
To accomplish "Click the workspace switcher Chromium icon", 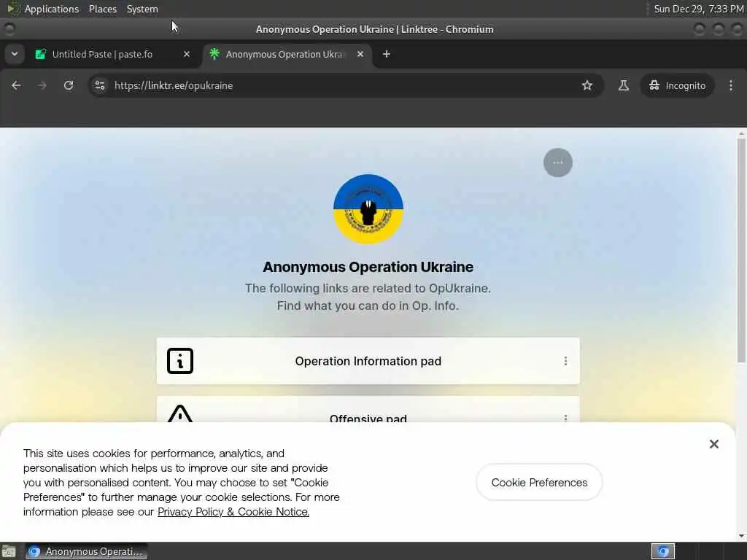I will click(x=663, y=551).
